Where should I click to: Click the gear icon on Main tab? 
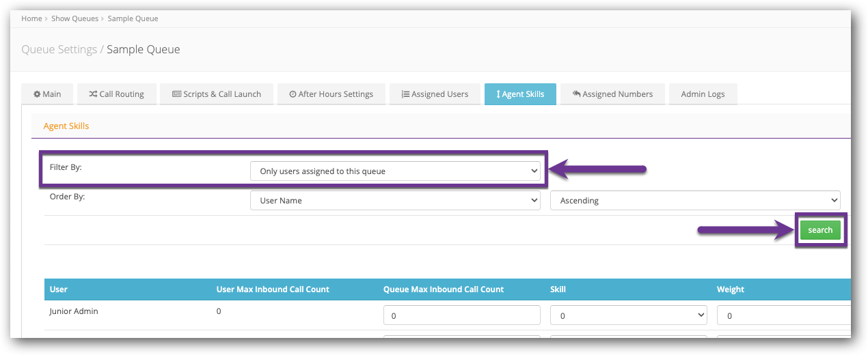click(x=37, y=94)
